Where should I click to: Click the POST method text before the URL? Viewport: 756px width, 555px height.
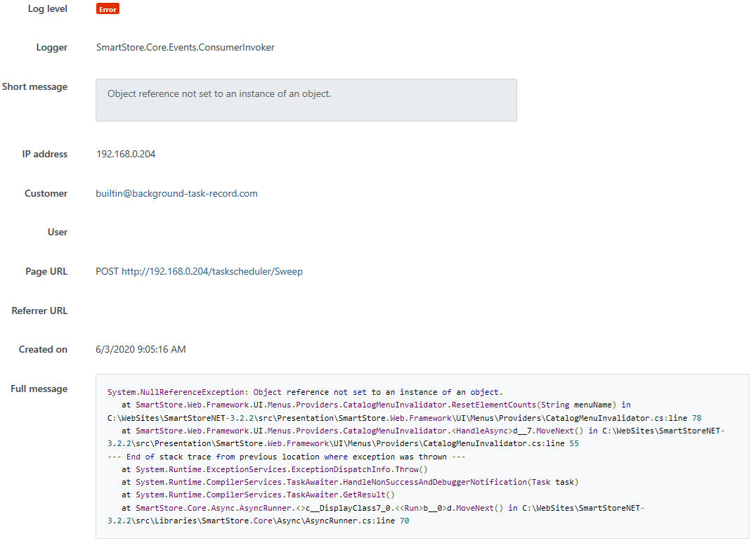click(x=106, y=270)
